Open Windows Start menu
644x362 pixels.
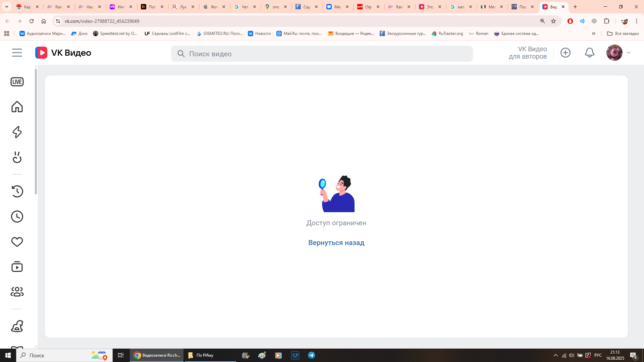tap(8, 355)
